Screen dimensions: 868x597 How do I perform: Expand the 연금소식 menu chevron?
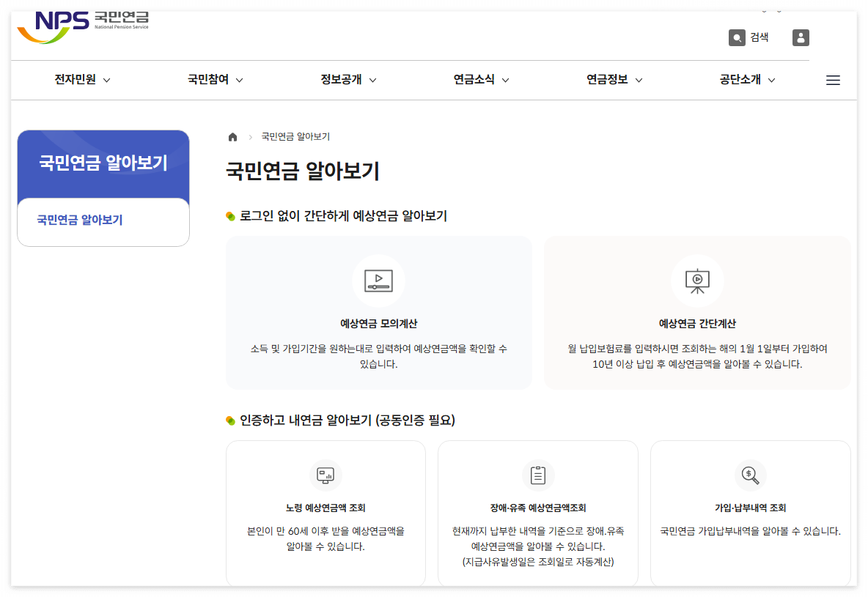pos(505,81)
